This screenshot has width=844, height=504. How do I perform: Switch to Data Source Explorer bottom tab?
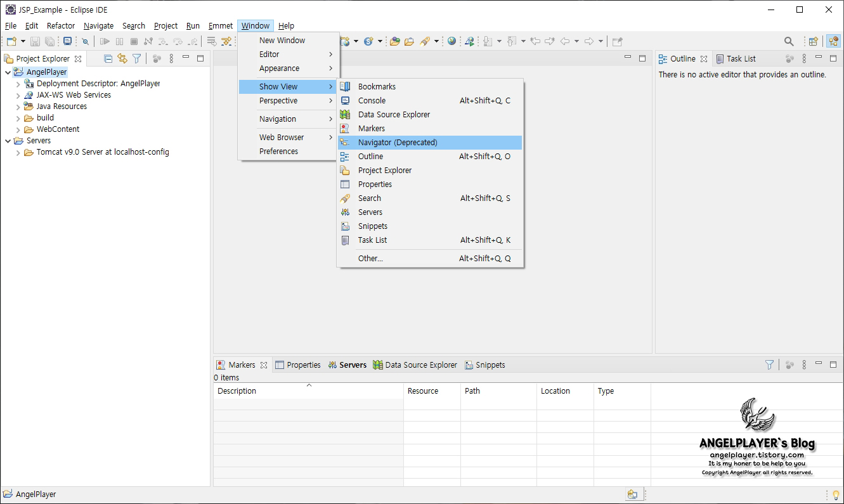point(415,365)
